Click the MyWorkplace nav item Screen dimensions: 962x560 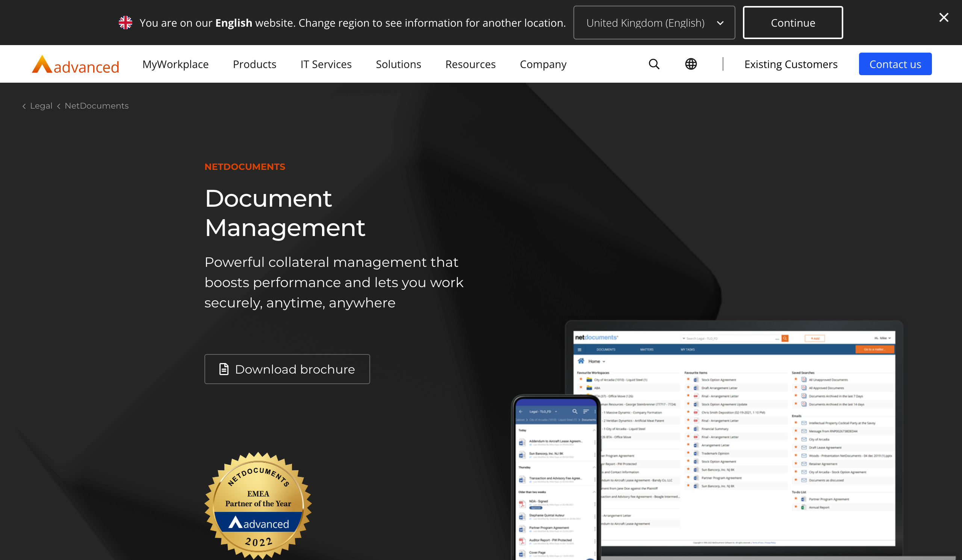[175, 64]
